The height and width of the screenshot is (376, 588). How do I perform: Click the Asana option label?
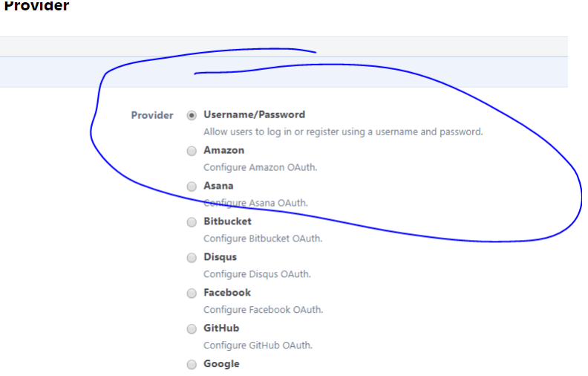[218, 186]
